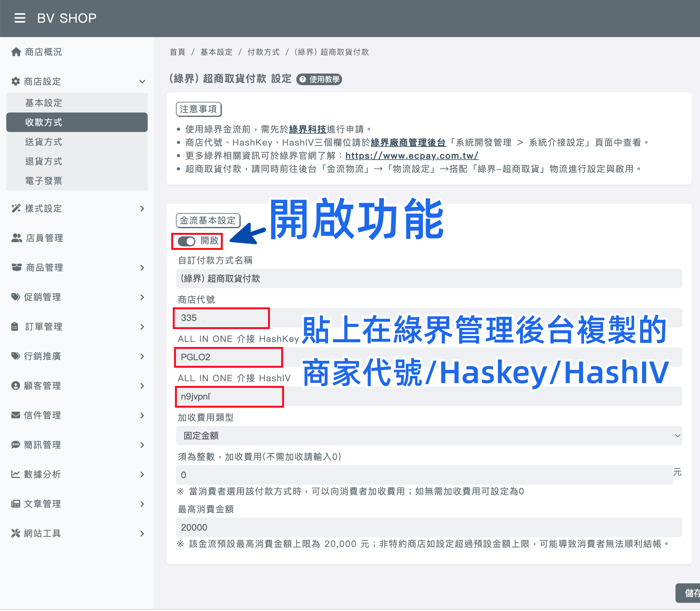The height and width of the screenshot is (611, 700).
Task: Click the magic wand icon for 樣式設定
Action: coord(16,208)
